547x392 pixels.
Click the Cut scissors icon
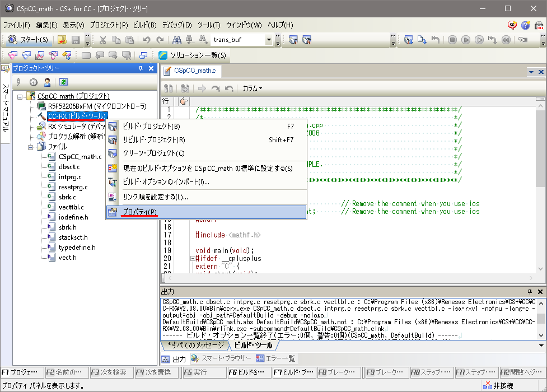[x=102, y=40]
